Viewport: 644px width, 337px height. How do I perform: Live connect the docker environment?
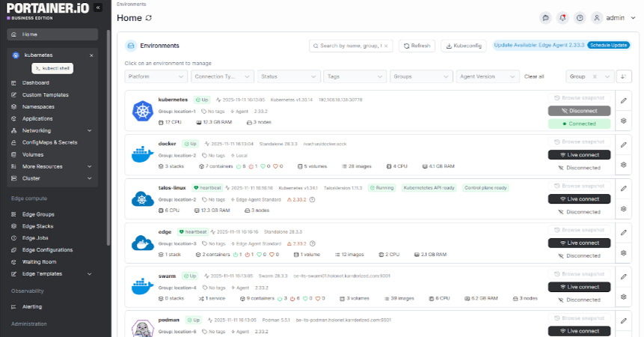coord(579,155)
